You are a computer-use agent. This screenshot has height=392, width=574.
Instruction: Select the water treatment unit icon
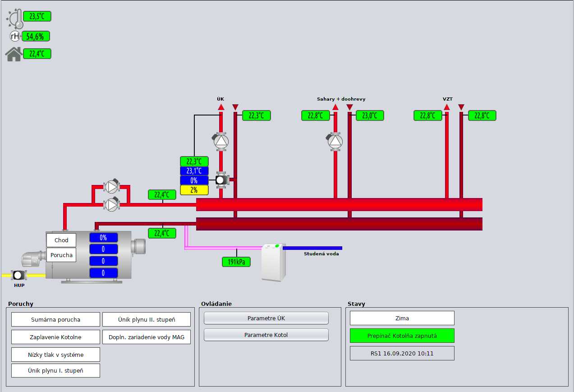point(274,262)
